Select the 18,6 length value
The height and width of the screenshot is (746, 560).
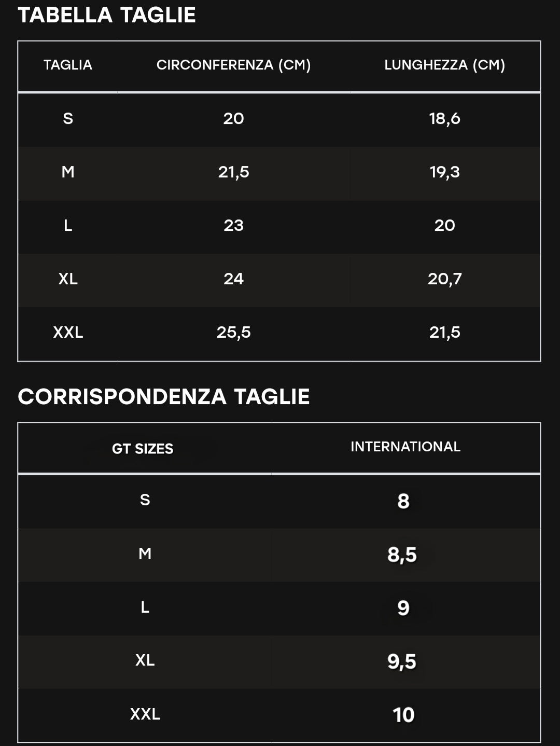tap(444, 119)
